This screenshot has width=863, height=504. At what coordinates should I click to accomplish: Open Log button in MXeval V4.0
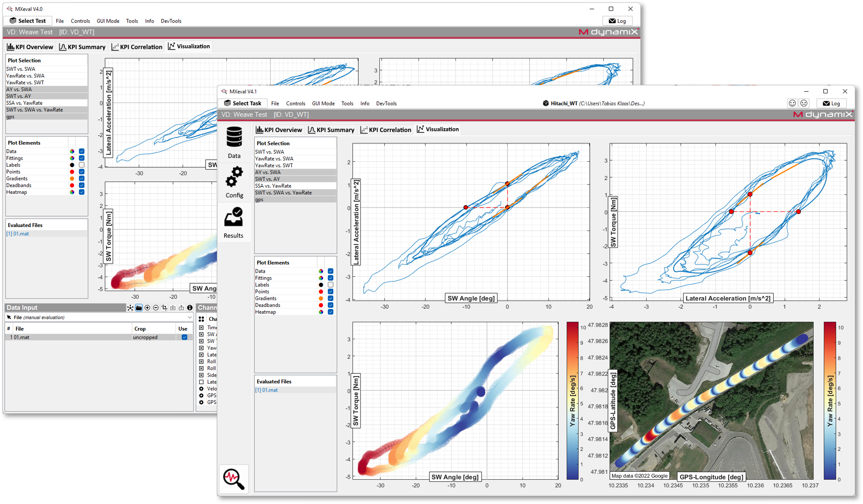(618, 21)
